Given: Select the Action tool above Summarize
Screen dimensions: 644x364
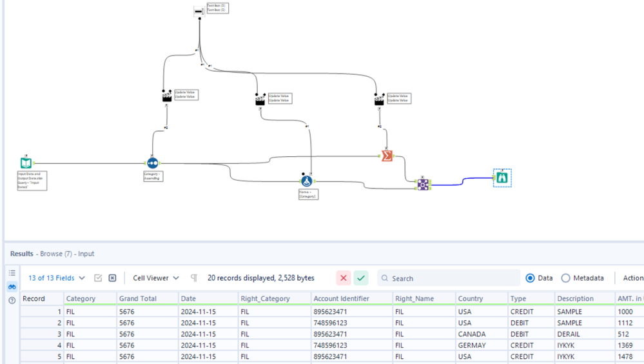Looking at the screenshot, I should coord(379,99).
